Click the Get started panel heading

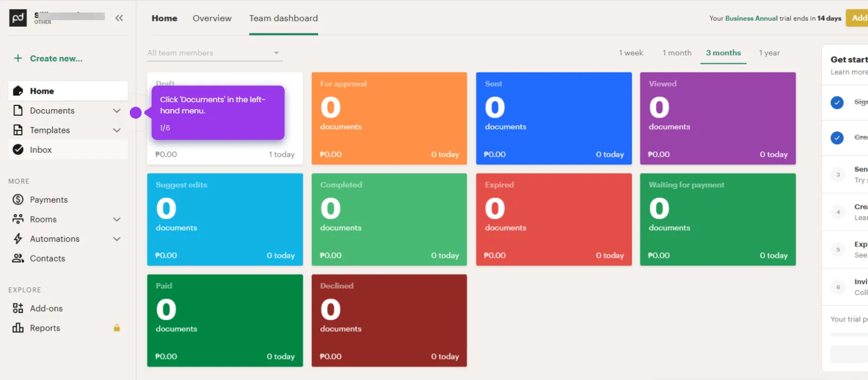(849, 60)
